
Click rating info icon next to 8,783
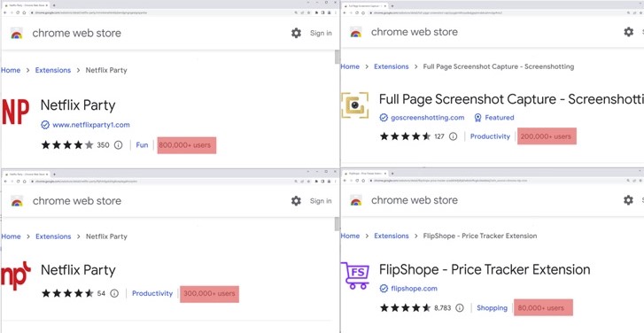[460, 307]
